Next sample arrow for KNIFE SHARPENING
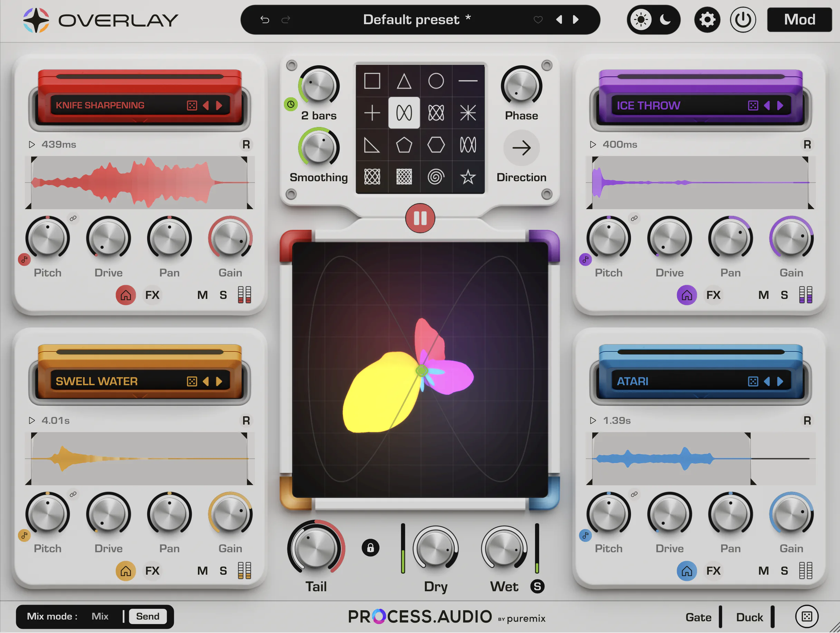 tap(219, 105)
